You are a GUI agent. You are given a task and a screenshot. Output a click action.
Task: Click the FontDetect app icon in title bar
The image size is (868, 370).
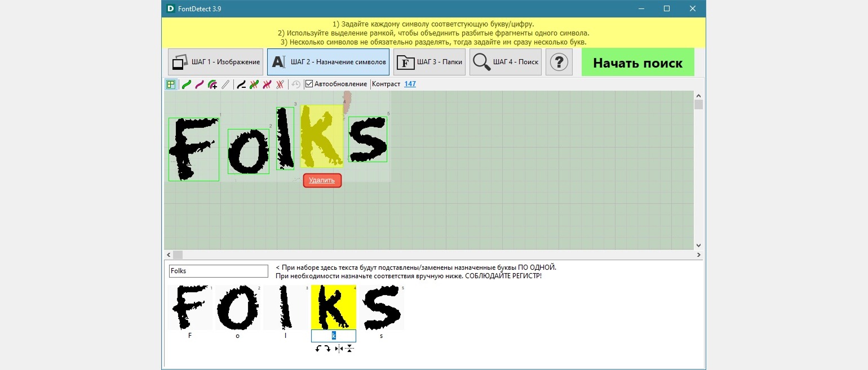pyautogui.click(x=171, y=8)
